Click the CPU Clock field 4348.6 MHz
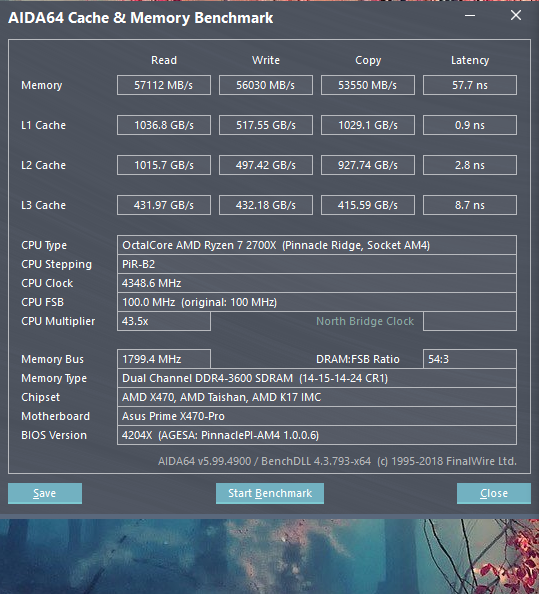 317,283
